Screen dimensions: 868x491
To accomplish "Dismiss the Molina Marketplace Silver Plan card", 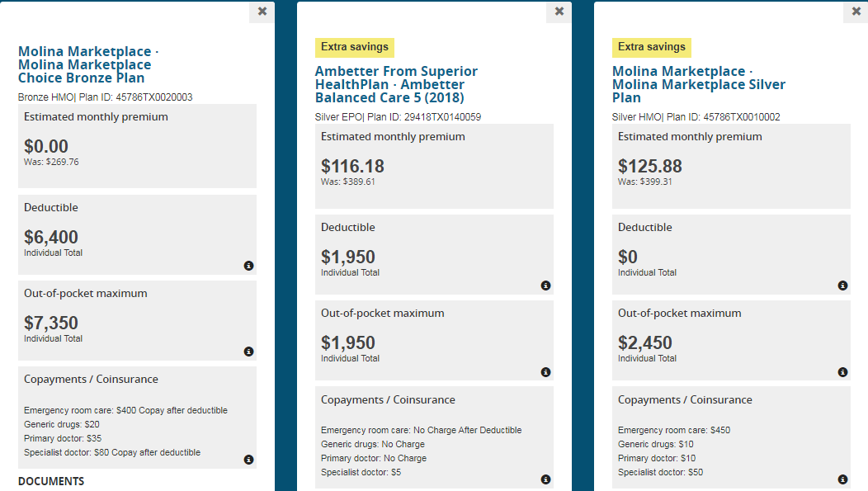I will click(x=856, y=12).
